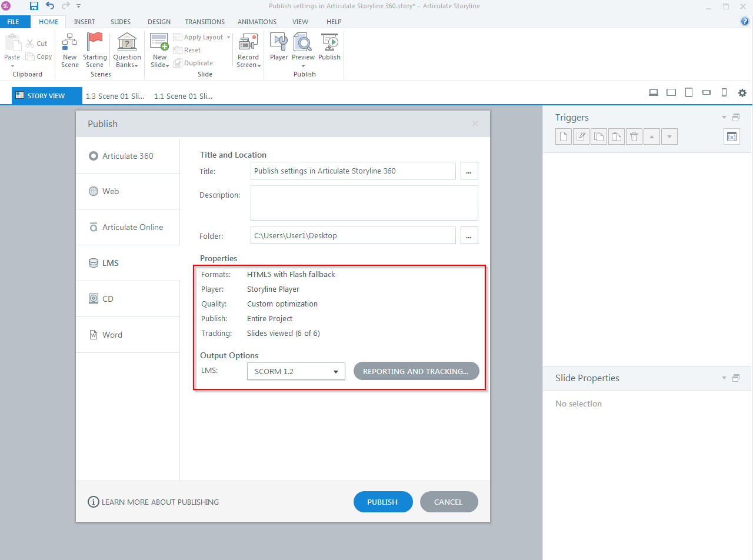Open the SCORM 1.2 LMS dropdown
The width and height of the screenshot is (753, 560).
(296, 371)
